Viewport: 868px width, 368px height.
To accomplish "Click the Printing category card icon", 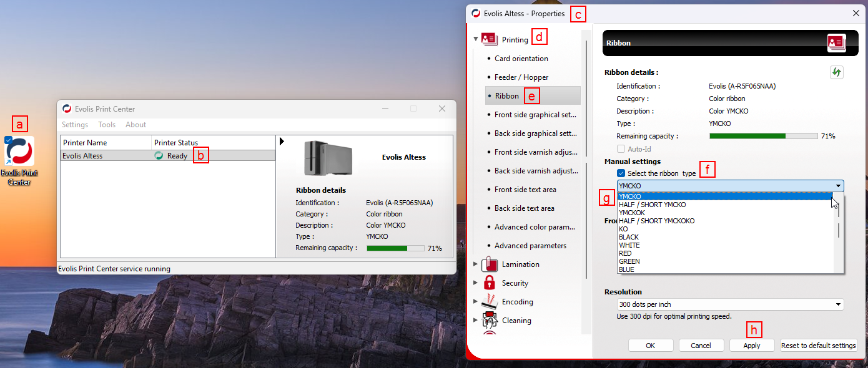I will point(490,39).
